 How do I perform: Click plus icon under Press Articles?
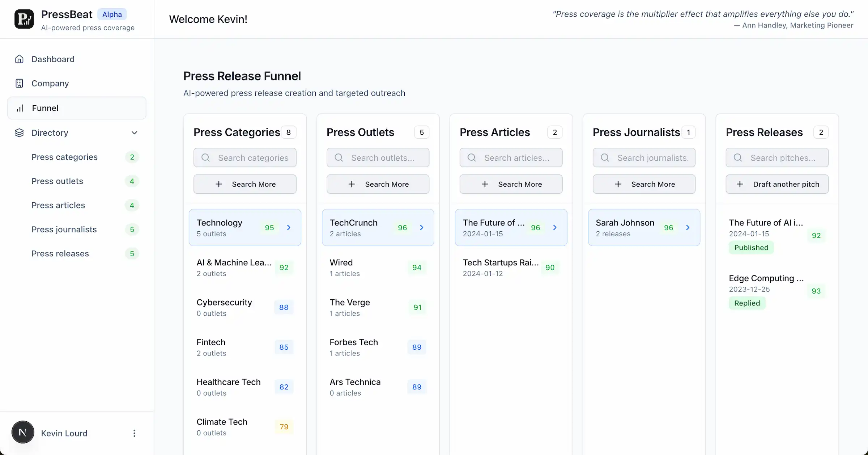tap(485, 184)
